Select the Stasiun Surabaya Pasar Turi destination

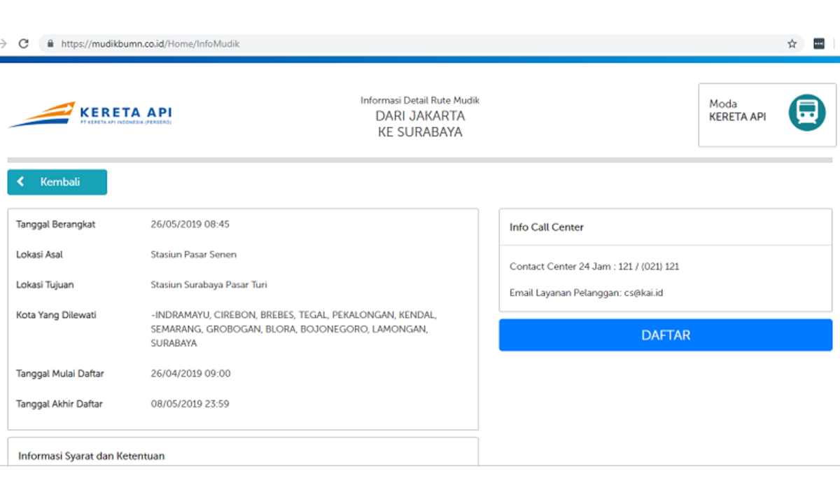[209, 285]
